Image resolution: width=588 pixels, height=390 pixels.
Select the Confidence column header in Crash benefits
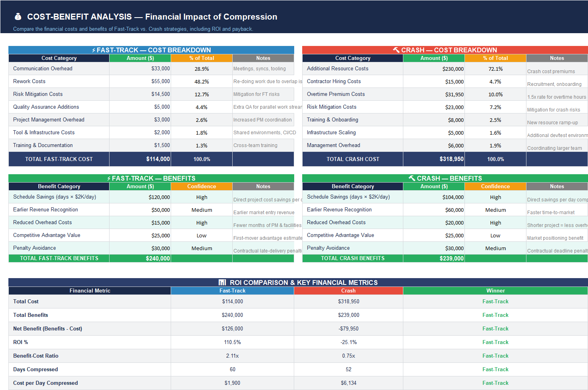tap(495, 186)
